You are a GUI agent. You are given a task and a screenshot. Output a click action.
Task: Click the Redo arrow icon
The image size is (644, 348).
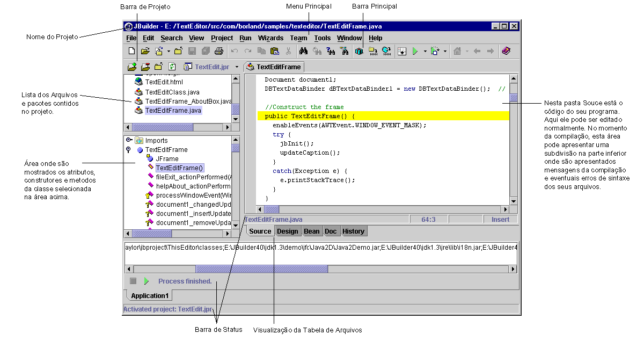click(248, 52)
